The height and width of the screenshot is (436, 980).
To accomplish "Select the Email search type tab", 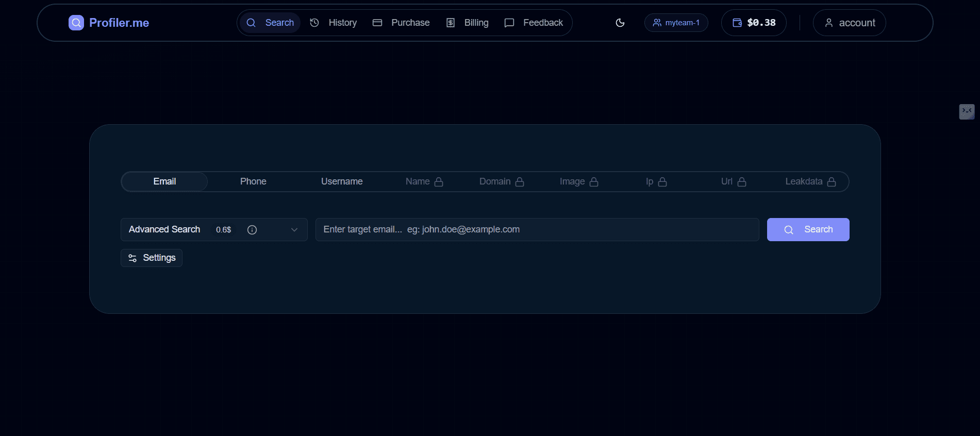I will [x=164, y=181].
